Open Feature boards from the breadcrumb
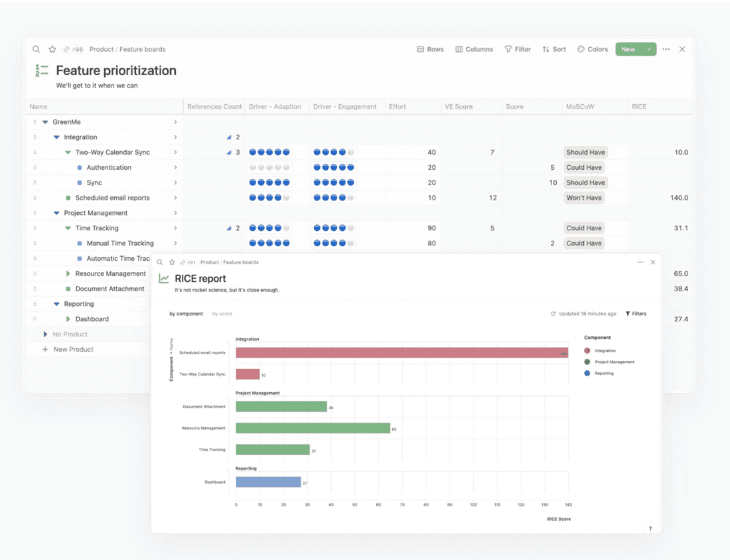This screenshot has width=730, height=560. [x=141, y=49]
